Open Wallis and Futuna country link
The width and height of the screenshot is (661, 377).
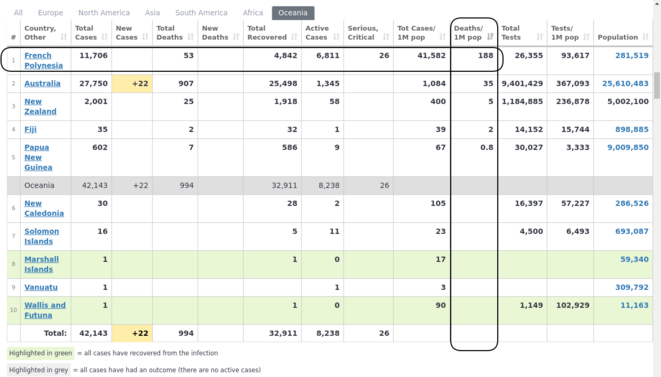(45, 310)
